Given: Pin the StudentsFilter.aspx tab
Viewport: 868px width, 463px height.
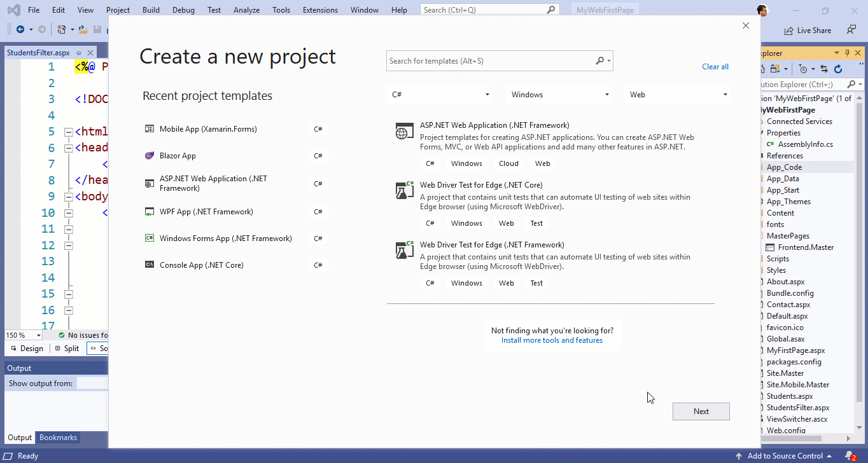Looking at the screenshot, I should tap(79, 53).
